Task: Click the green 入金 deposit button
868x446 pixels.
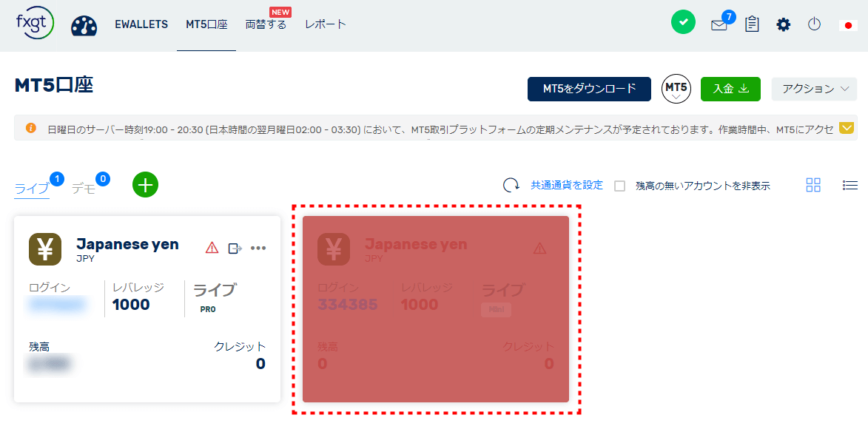Action: 730,89
